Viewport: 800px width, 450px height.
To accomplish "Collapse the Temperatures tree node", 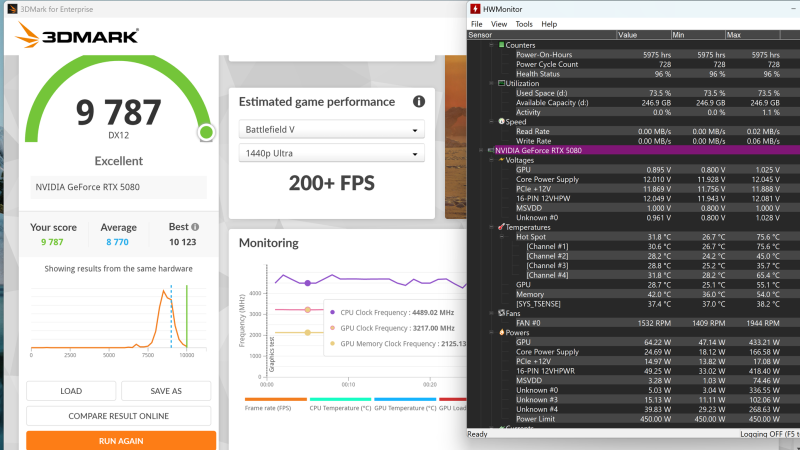I will click(492, 227).
